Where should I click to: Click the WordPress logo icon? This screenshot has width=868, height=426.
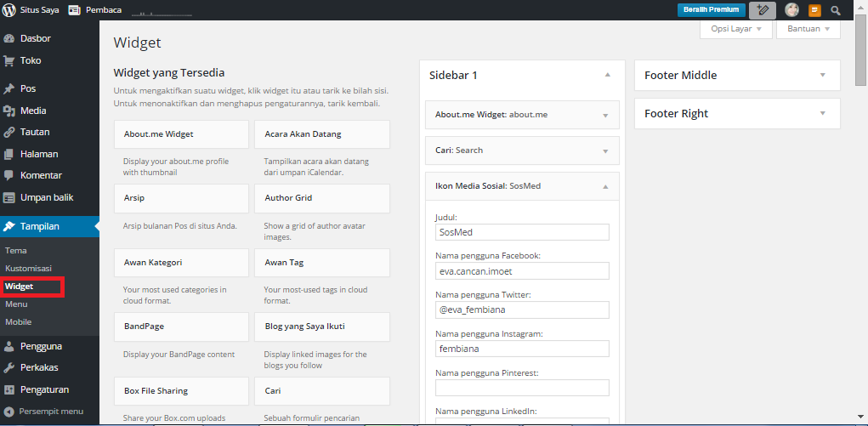point(9,10)
